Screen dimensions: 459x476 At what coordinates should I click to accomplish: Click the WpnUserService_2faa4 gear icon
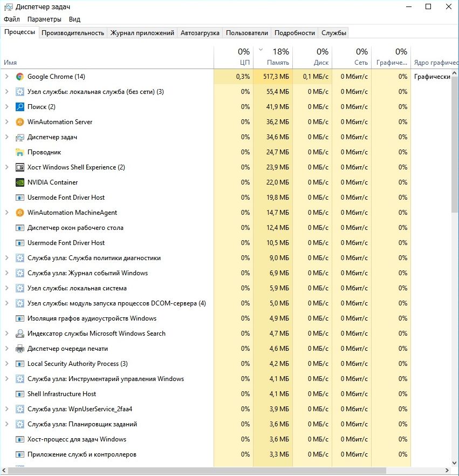[20, 409]
